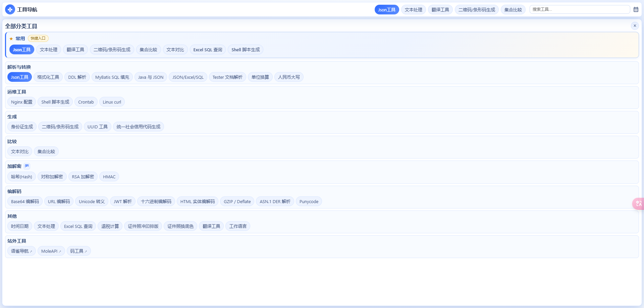The height and width of the screenshot is (308, 644).
Task: Open 证件照冲印排版 tool
Action: (143, 226)
